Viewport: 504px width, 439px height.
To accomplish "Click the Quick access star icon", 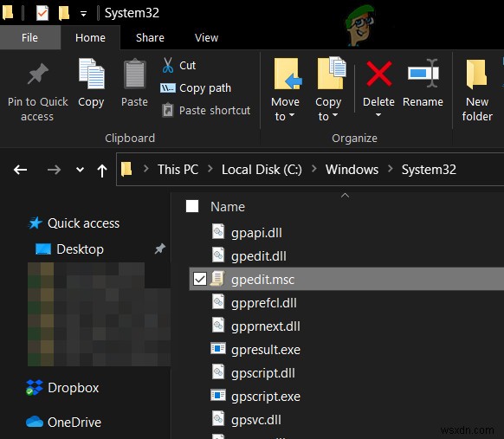I will click(x=35, y=223).
